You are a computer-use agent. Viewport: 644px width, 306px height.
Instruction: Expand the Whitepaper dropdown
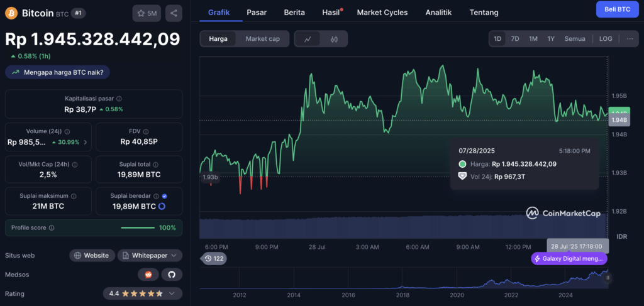point(150,256)
